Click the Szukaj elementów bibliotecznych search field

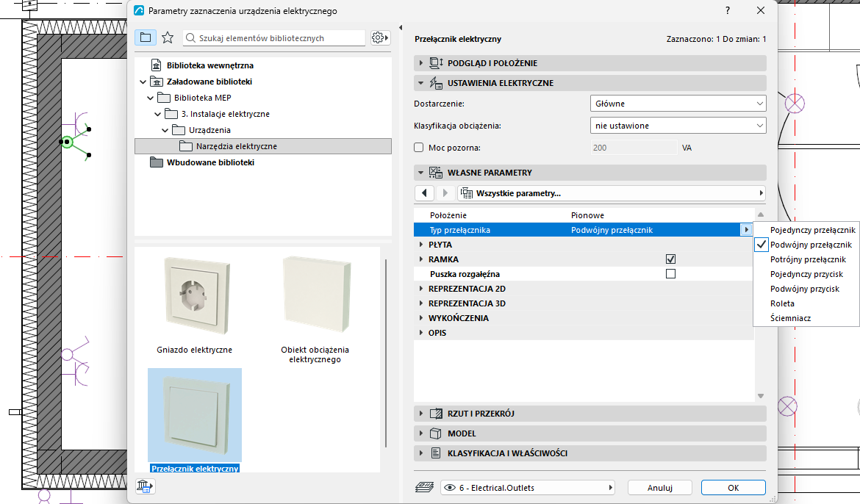[x=274, y=38]
